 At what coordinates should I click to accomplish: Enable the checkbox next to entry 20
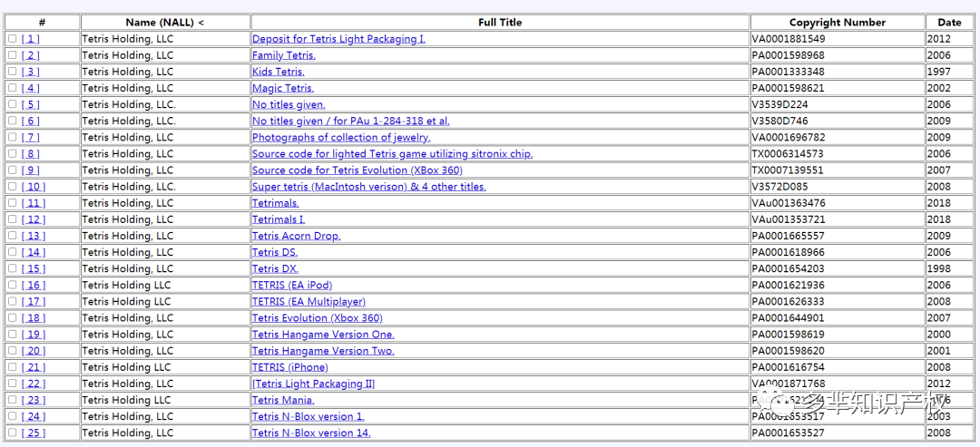(x=13, y=350)
